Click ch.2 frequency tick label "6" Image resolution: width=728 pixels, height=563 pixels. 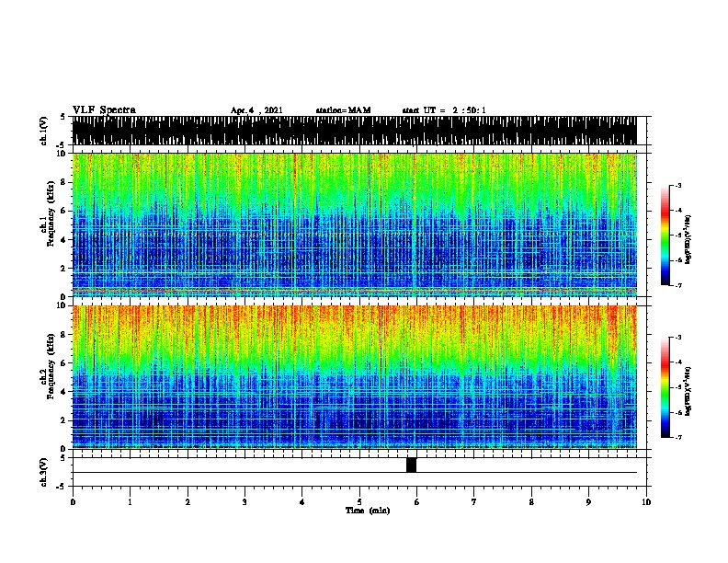coord(64,362)
